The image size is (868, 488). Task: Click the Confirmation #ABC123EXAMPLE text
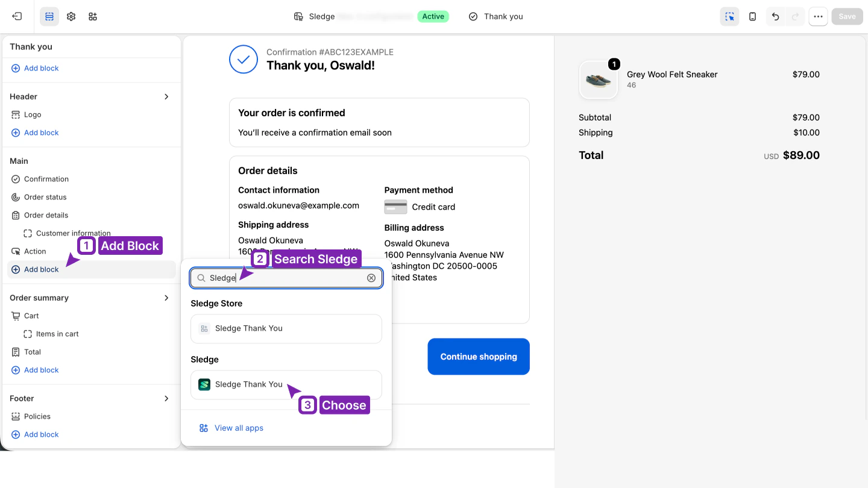[330, 52]
